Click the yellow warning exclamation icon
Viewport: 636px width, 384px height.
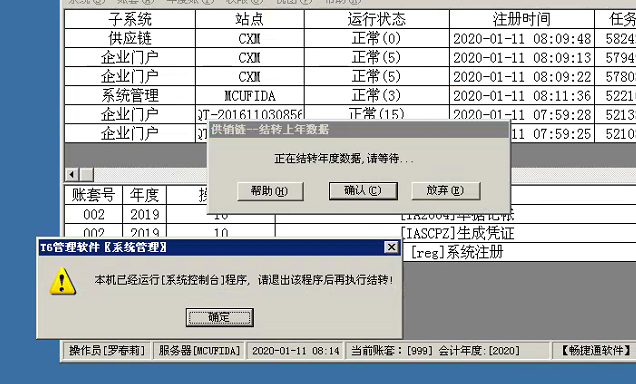click(x=62, y=281)
